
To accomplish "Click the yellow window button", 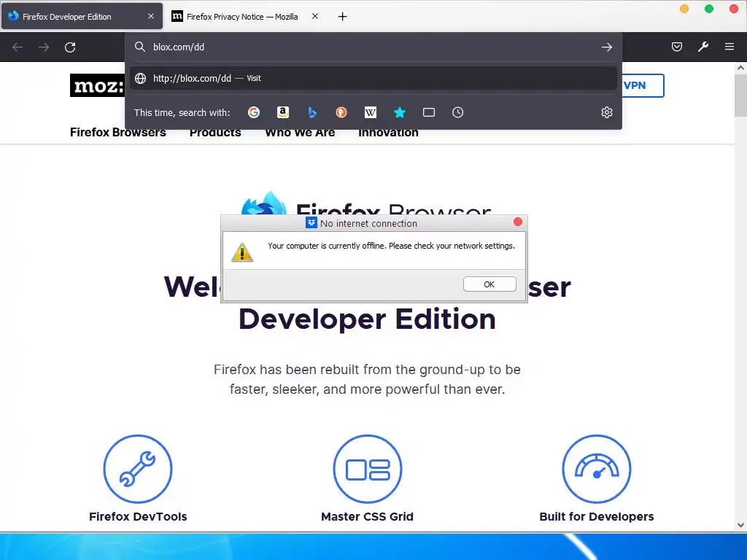I will (x=684, y=9).
